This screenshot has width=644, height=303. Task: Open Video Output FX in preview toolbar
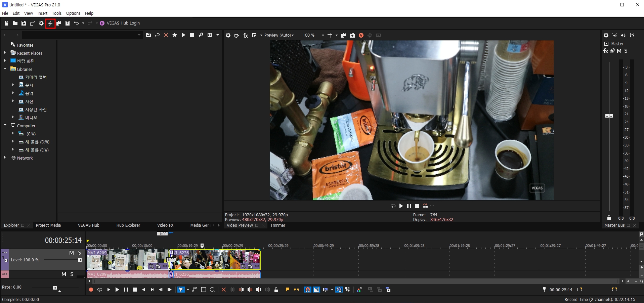coord(246,35)
